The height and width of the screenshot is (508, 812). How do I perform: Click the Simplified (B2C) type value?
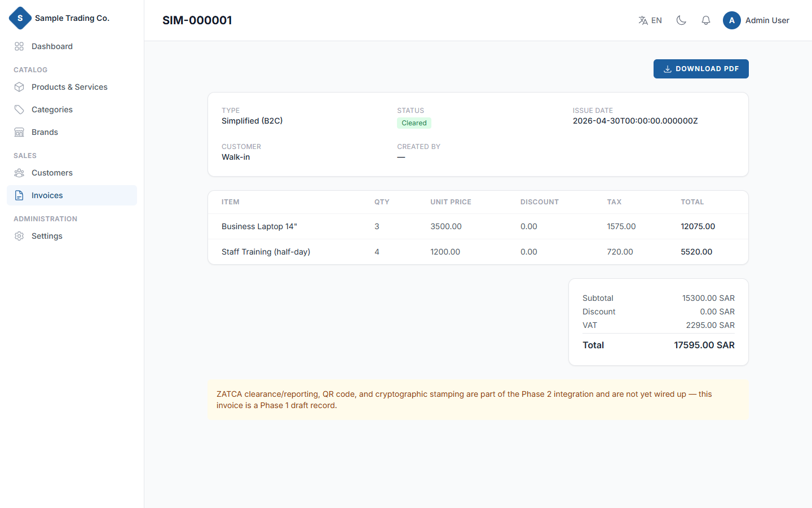point(252,121)
